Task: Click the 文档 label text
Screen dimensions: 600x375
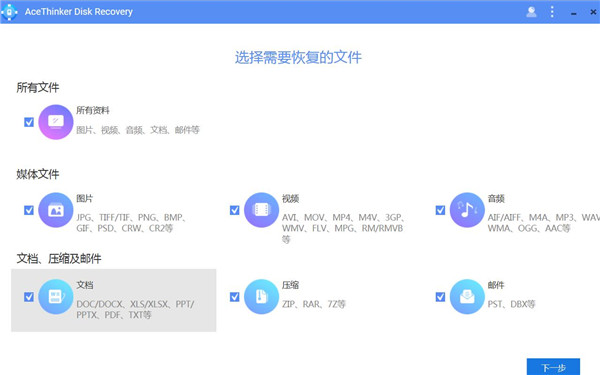Action: [85, 285]
